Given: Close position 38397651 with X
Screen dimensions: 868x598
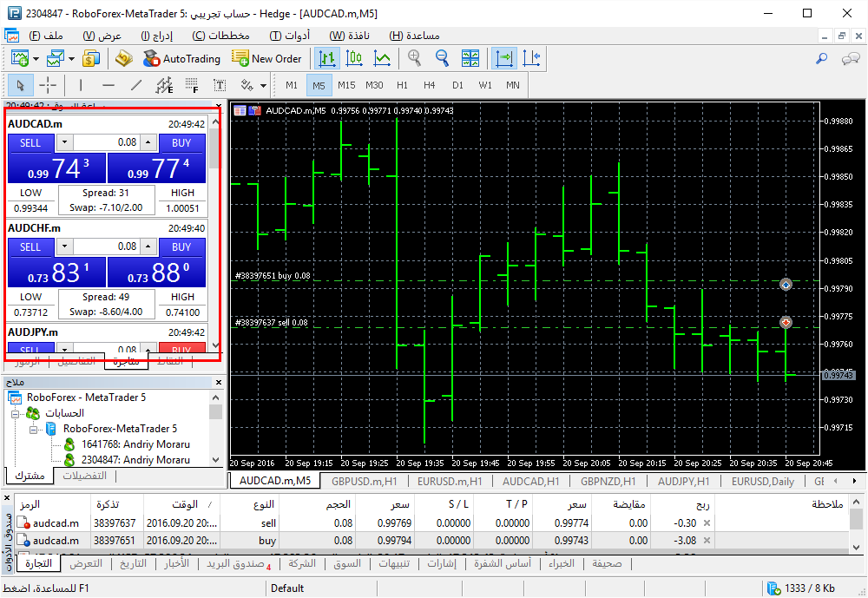Looking at the screenshot, I should pyautogui.click(x=707, y=541).
